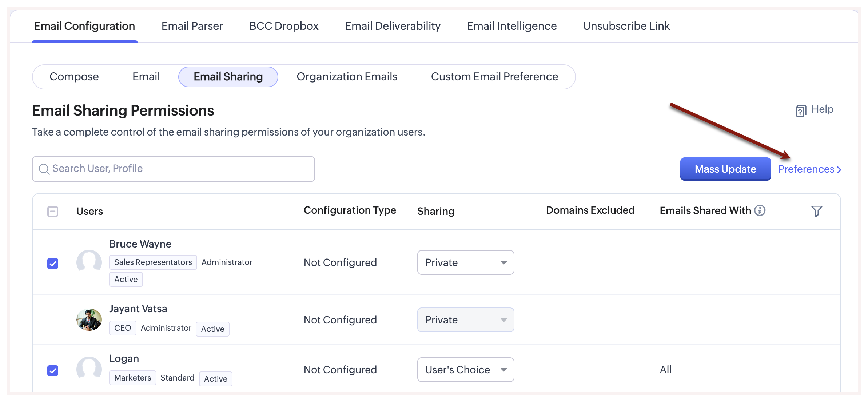Click the Preferences chevron arrow
868x402 pixels.
click(839, 170)
